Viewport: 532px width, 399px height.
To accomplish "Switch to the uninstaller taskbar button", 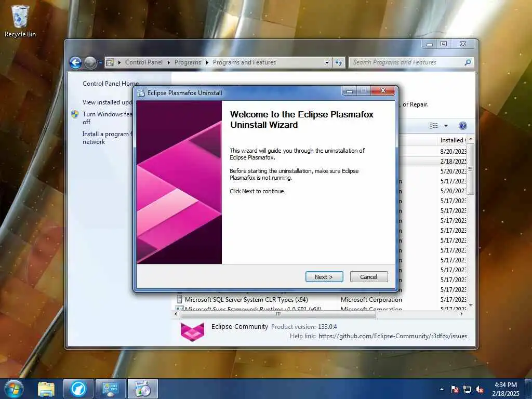I will point(143,389).
